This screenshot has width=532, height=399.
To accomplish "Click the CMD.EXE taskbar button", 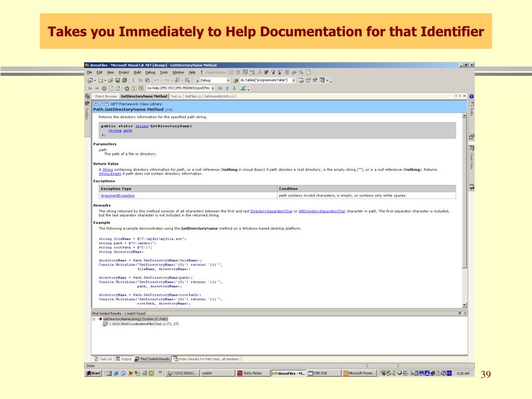I will pos(323,373).
